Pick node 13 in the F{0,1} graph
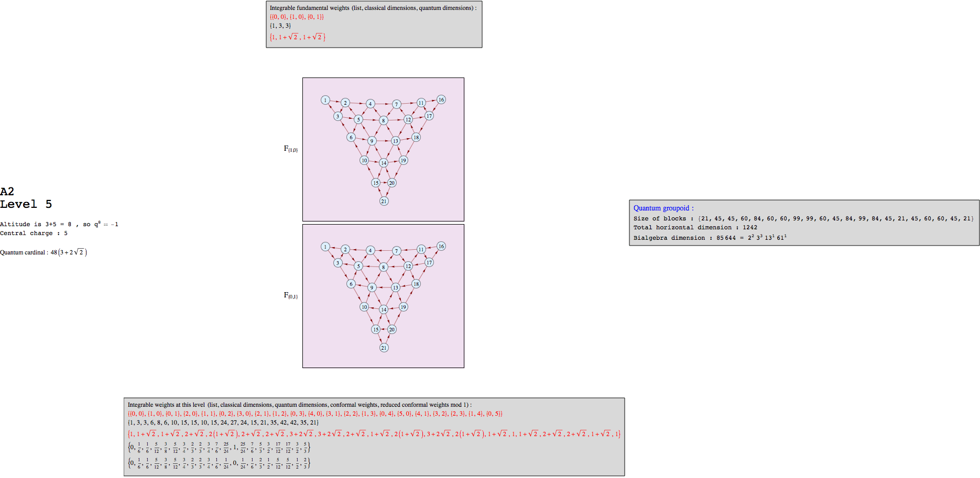Screen dimensions: 980x478 pos(396,287)
